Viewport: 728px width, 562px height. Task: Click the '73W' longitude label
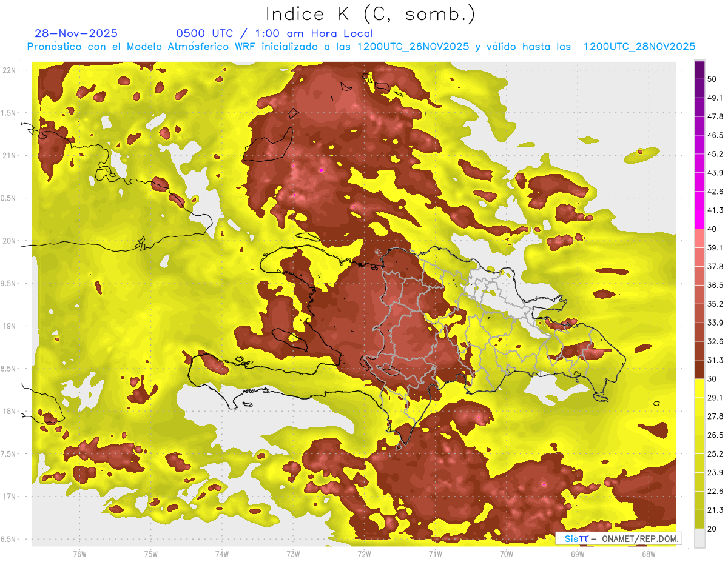tap(293, 553)
